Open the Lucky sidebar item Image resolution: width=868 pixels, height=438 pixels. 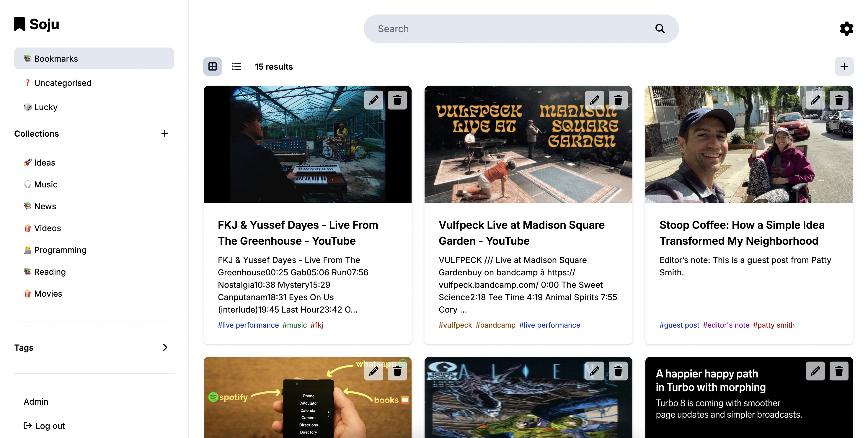[x=94, y=107]
